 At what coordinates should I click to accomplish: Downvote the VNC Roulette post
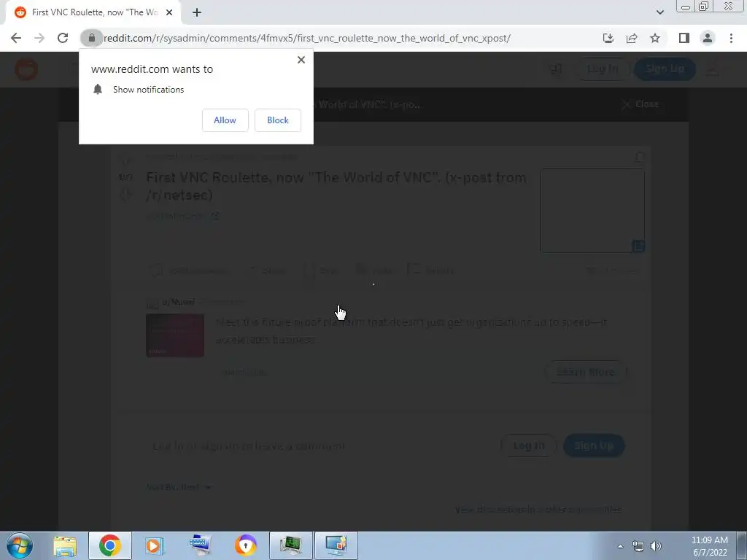point(125,194)
